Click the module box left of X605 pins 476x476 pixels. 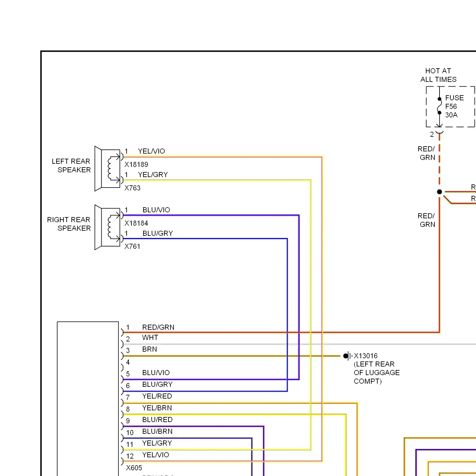[x=88, y=399]
